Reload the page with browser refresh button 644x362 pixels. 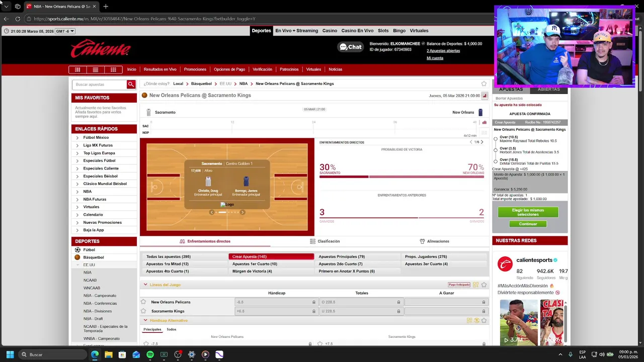click(x=18, y=19)
